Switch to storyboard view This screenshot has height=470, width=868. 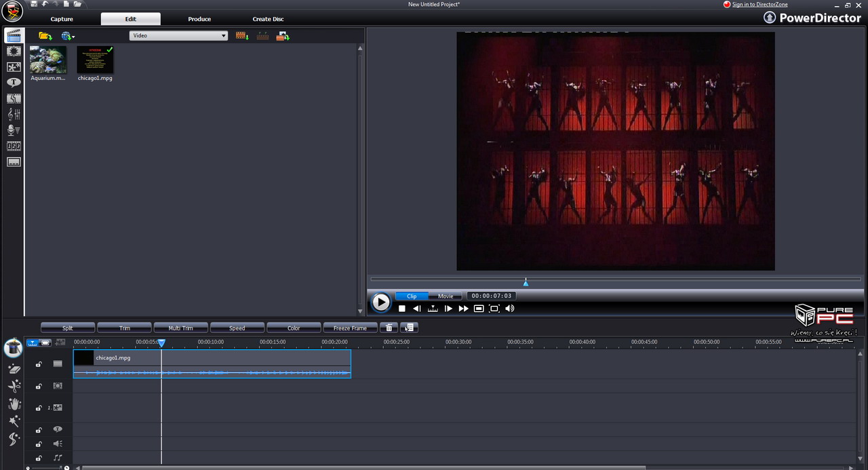pyautogui.click(x=45, y=342)
